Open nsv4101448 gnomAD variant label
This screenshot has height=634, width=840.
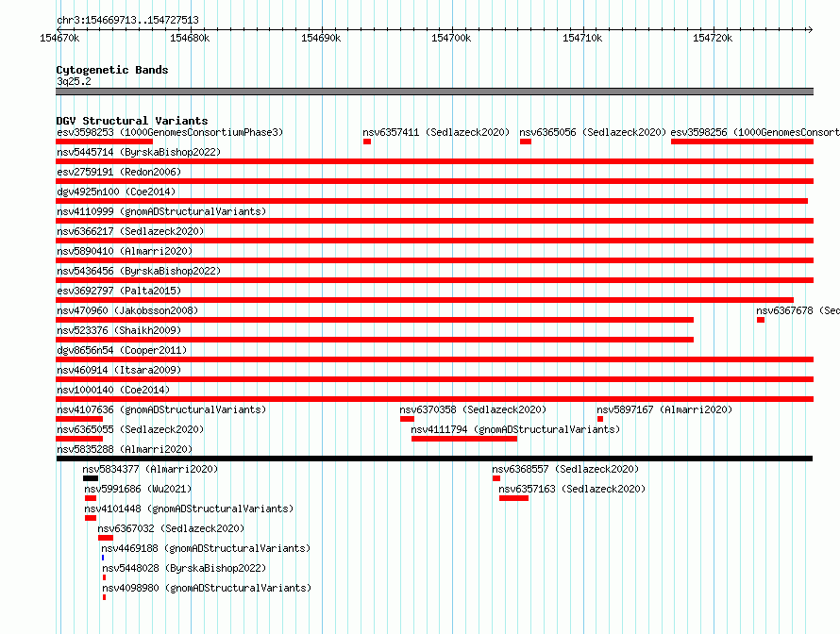pos(189,509)
